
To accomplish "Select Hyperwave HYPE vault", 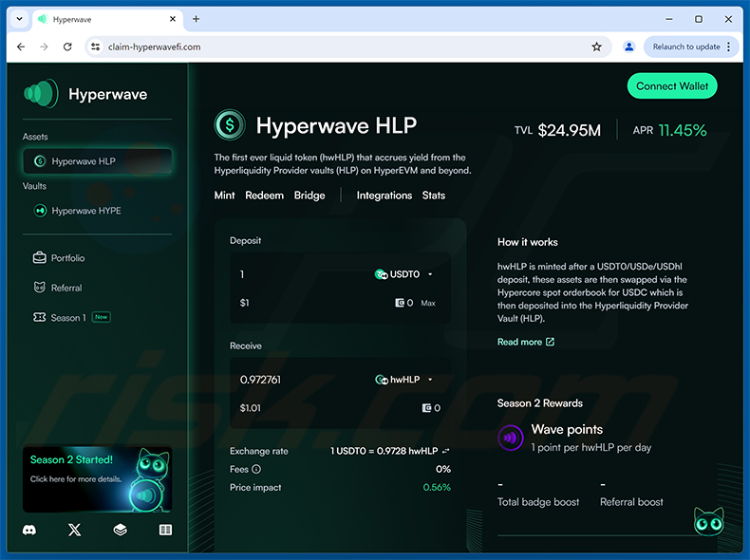I will pos(78,211).
